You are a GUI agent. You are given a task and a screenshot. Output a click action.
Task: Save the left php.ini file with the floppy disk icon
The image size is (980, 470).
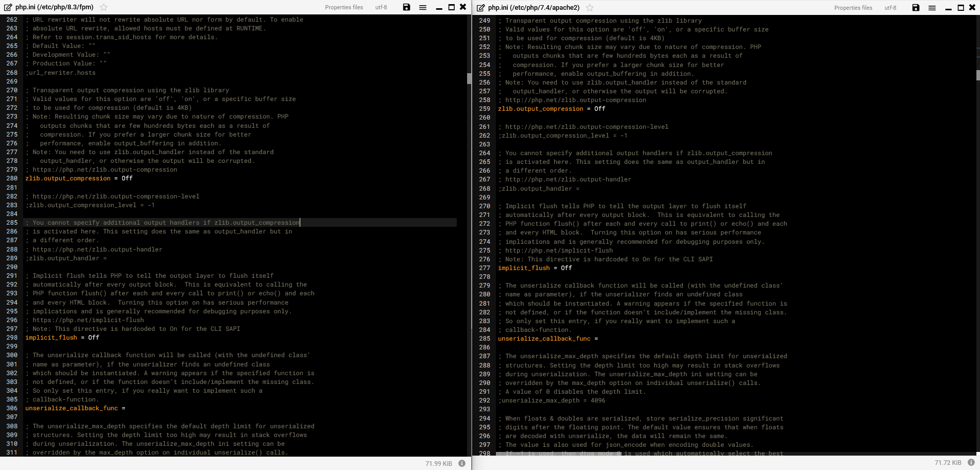click(x=406, y=7)
